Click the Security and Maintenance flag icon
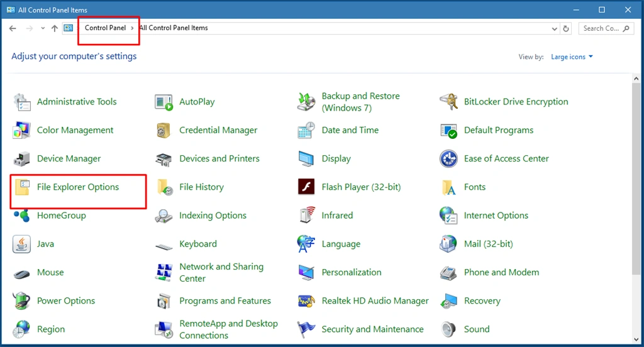This screenshot has width=644, height=347. [306, 329]
